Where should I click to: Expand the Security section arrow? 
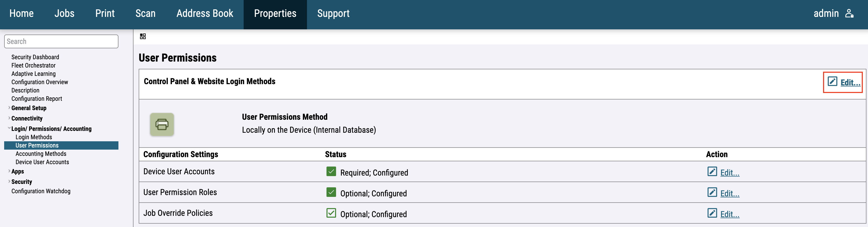9,182
